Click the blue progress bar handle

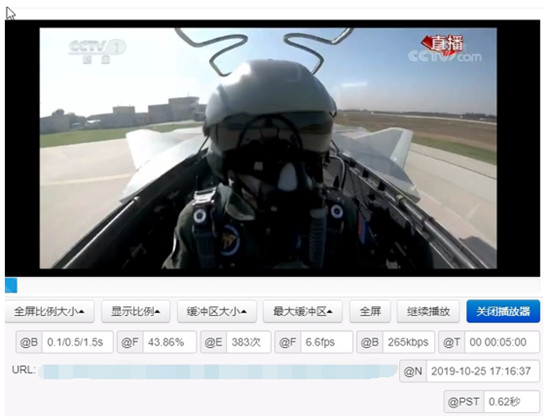click(x=11, y=285)
